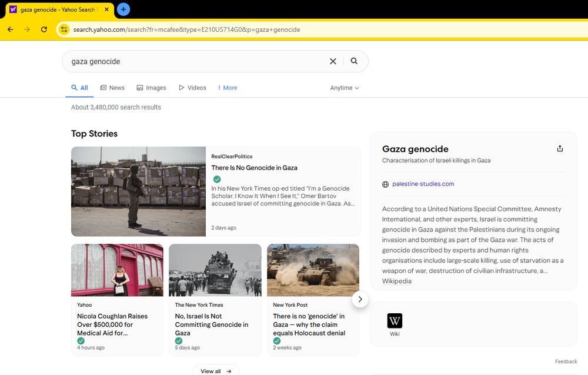Image resolution: width=588 pixels, height=375 pixels.
Task: Click the '4 hours ago' timestamp
Action: pos(91,347)
